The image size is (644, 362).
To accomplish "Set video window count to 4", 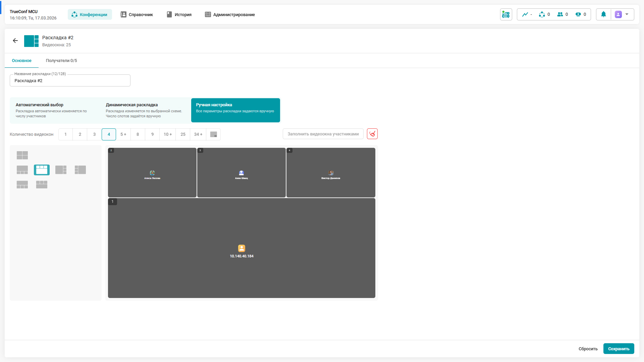I will pyautogui.click(x=109, y=134).
